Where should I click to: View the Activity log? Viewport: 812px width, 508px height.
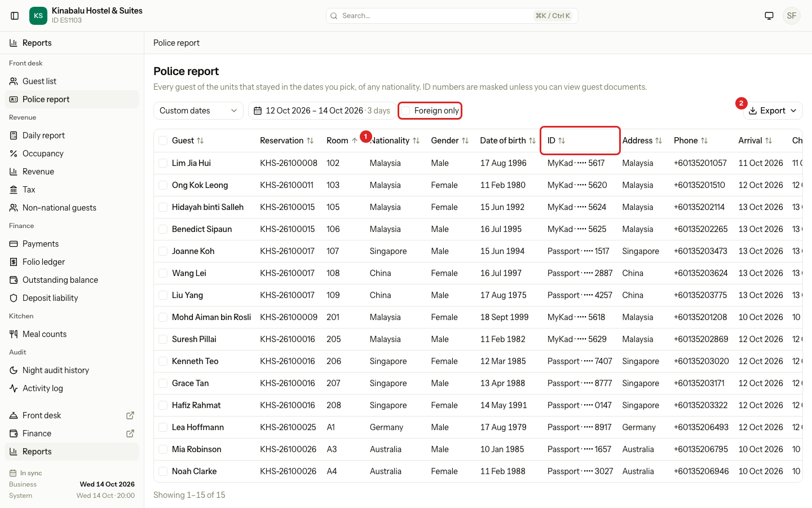pos(72,388)
